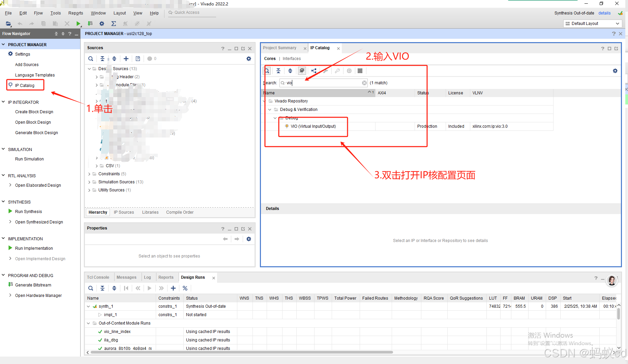Toggle search icon in IP Catalog toolbar
628x364 pixels.
[267, 71]
